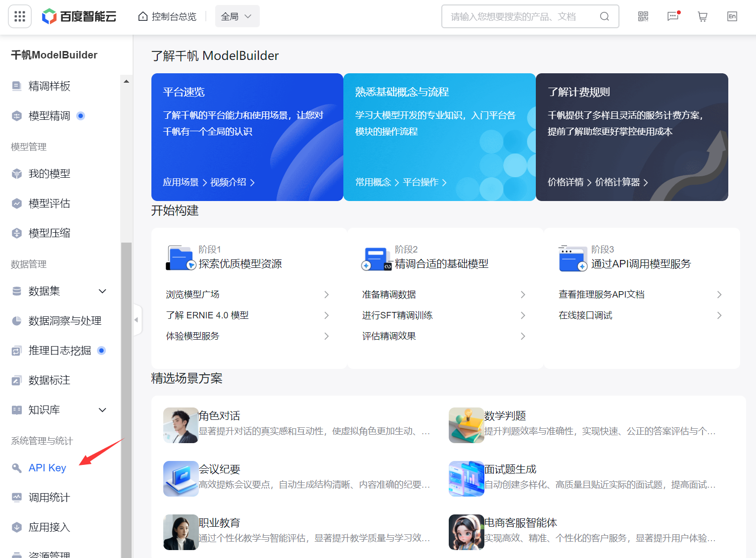Image resolution: width=756 pixels, height=558 pixels.
Task: Open the 价格计算器 link
Action: coord(617,182)
